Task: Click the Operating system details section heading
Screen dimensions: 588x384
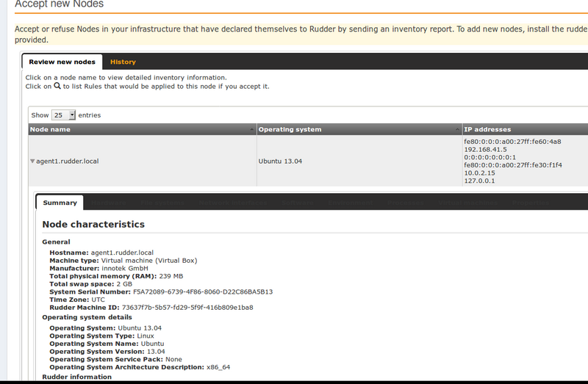Action: (87, 317)
